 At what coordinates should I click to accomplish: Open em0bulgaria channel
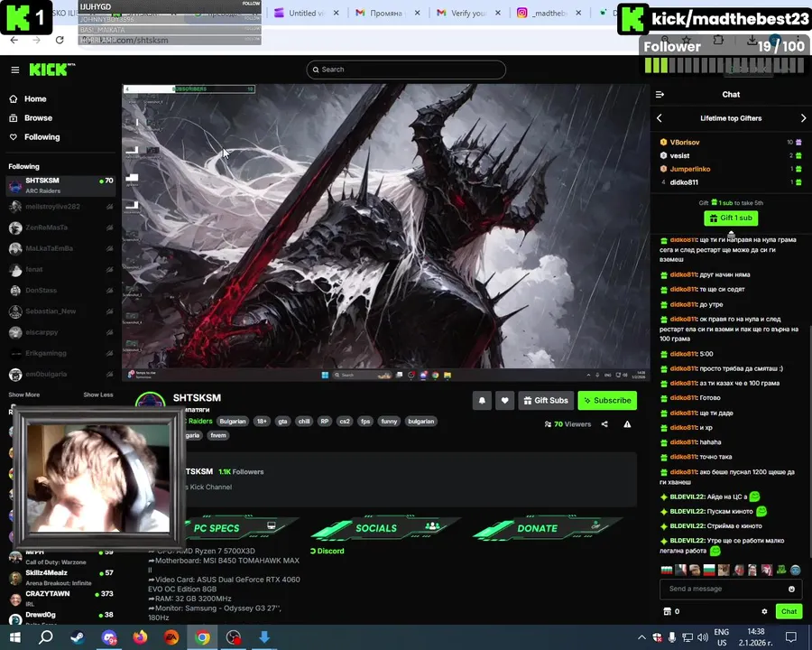pos(60,374)
